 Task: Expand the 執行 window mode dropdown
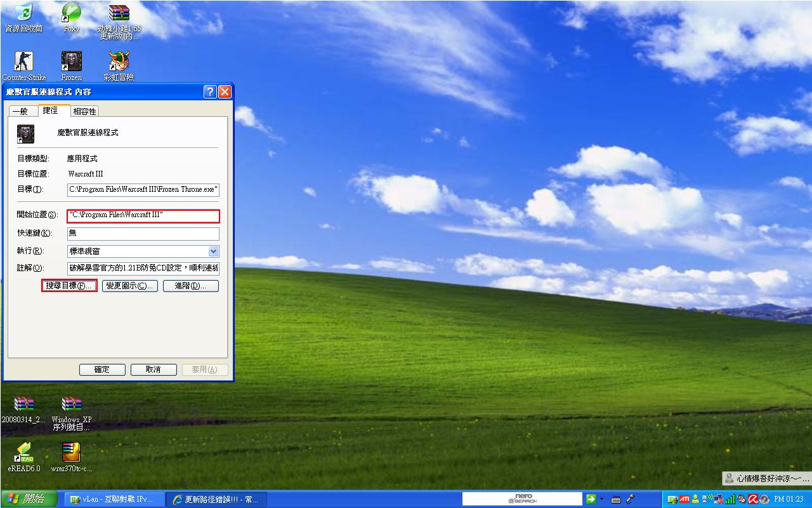tap(213, 251)
